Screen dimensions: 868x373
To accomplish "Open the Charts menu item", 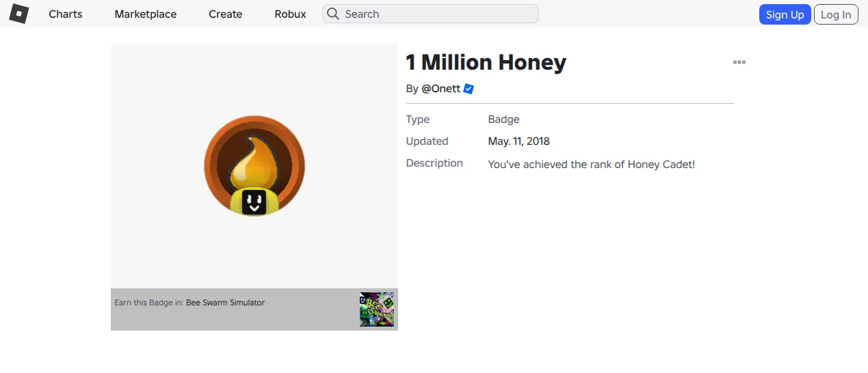I will [66, 14].
